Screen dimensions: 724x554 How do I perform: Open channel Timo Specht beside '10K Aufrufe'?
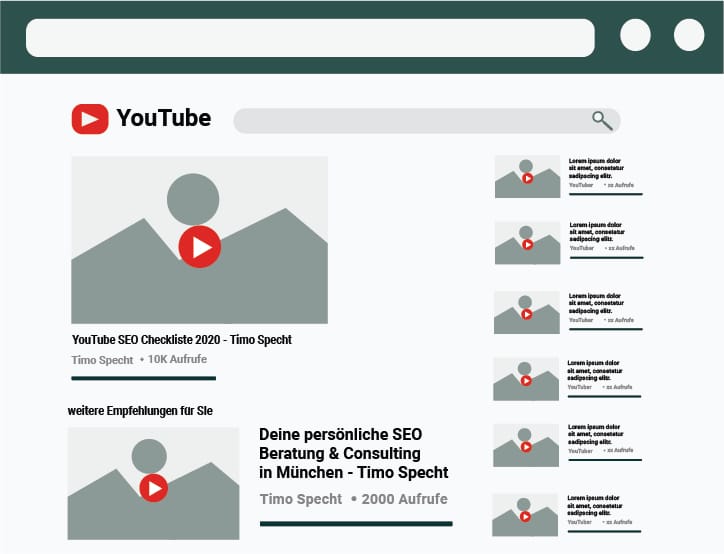click(102, 360)
